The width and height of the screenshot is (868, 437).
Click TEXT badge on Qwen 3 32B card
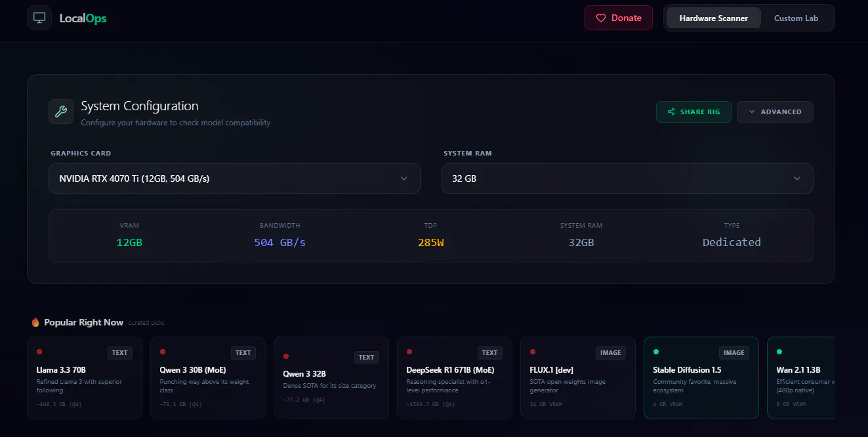[367, 358]
